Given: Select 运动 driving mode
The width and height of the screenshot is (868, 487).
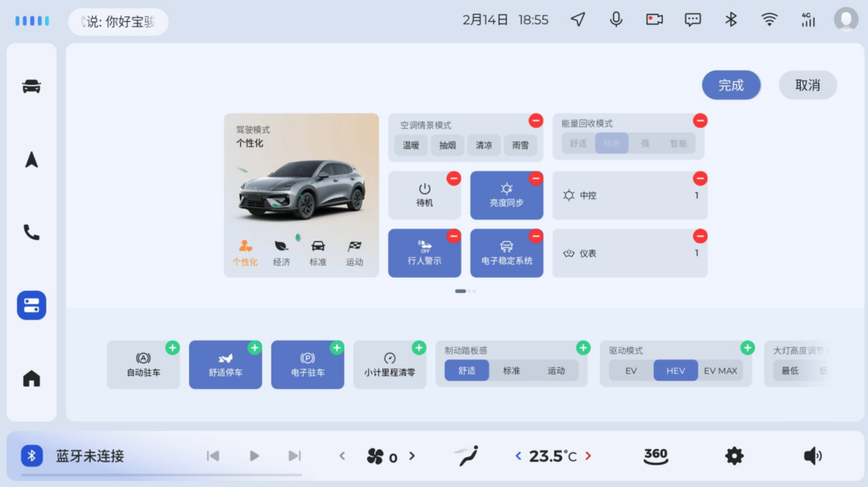Looking at the screenshot, I should click(x=354, y=253).
